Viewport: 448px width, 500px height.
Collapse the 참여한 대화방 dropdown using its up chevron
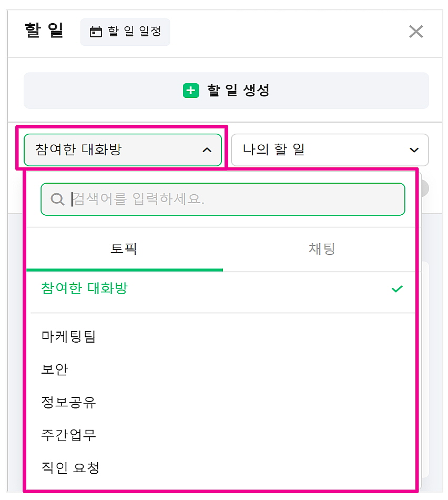pyautogui.click(x=207, y=151)
